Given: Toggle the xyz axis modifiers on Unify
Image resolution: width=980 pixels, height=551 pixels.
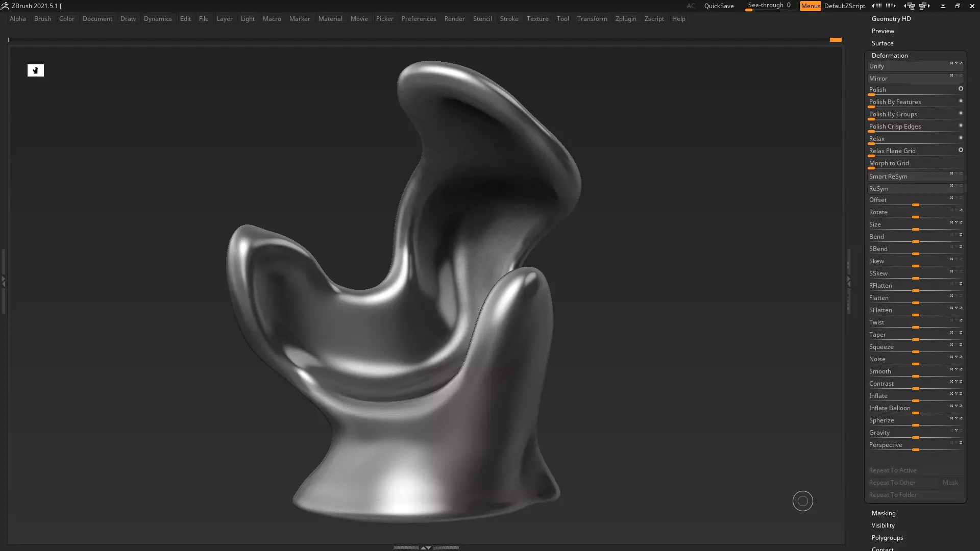Looking at the screenshot, I should point(956,63).
